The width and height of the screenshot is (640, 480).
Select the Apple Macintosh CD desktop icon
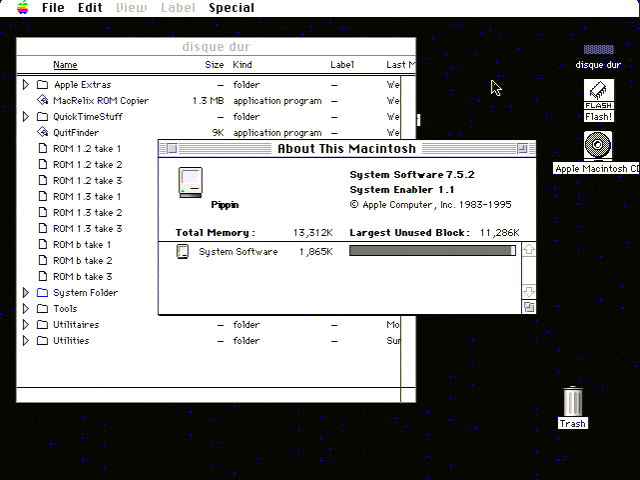click(x=598, y=145)
